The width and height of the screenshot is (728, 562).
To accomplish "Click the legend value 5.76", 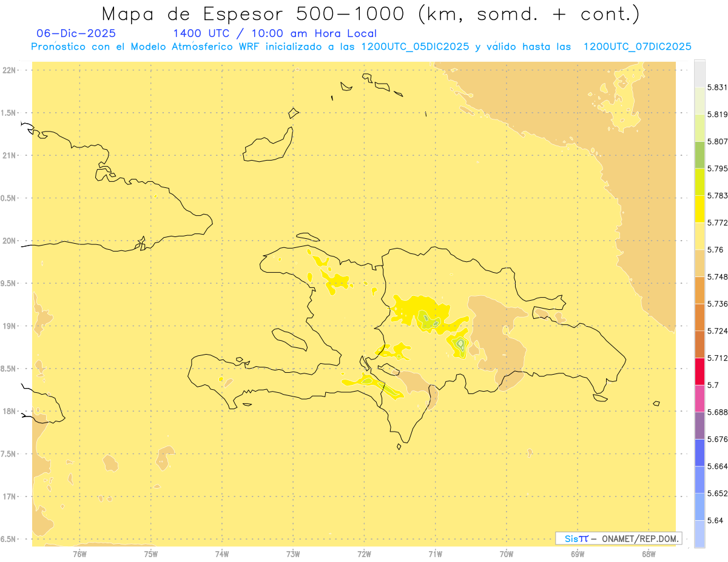I will click(x=715, y=249).
